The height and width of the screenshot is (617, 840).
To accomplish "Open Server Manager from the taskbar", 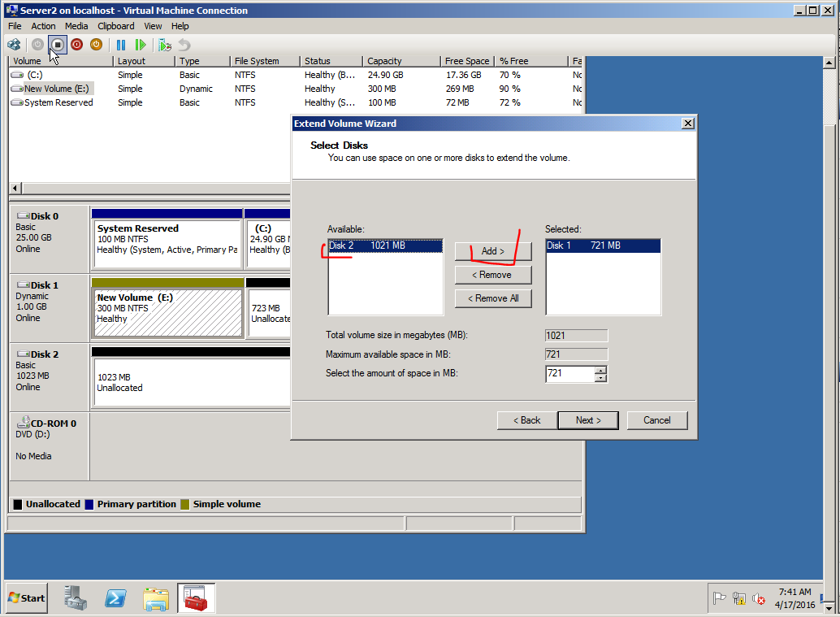I will point(76,598).
